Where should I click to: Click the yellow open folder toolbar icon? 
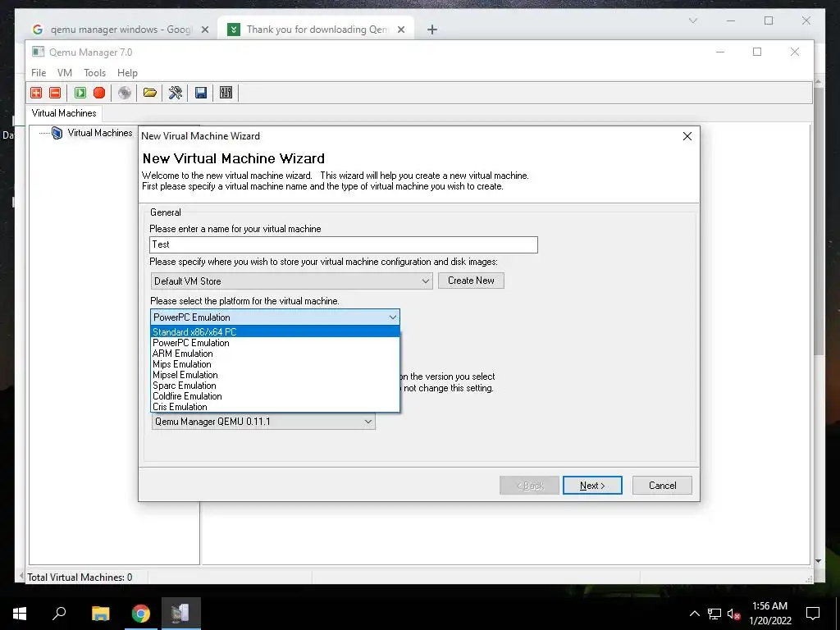click(150, 93)
